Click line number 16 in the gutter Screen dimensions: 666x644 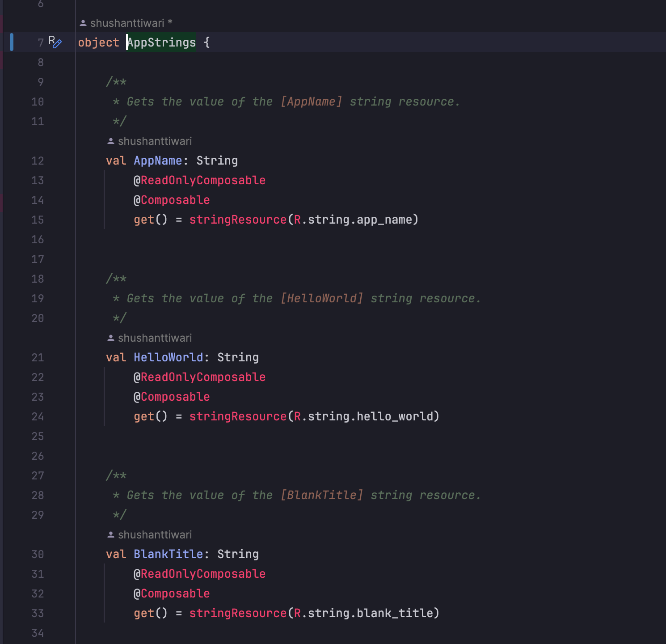[38, 239]
